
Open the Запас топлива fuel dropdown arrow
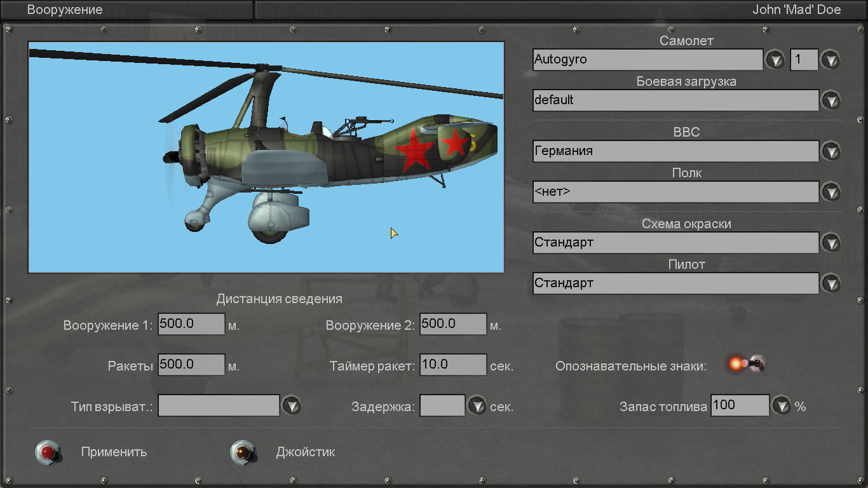pos(781,405)
